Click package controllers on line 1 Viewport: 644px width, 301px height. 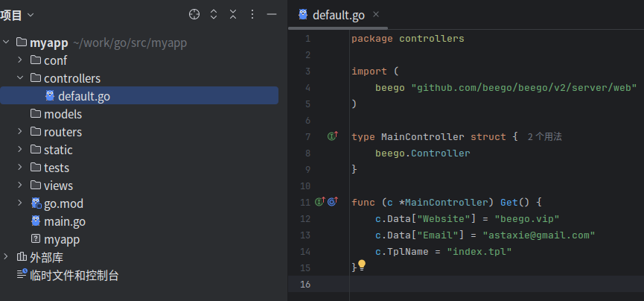pos(408,39)
